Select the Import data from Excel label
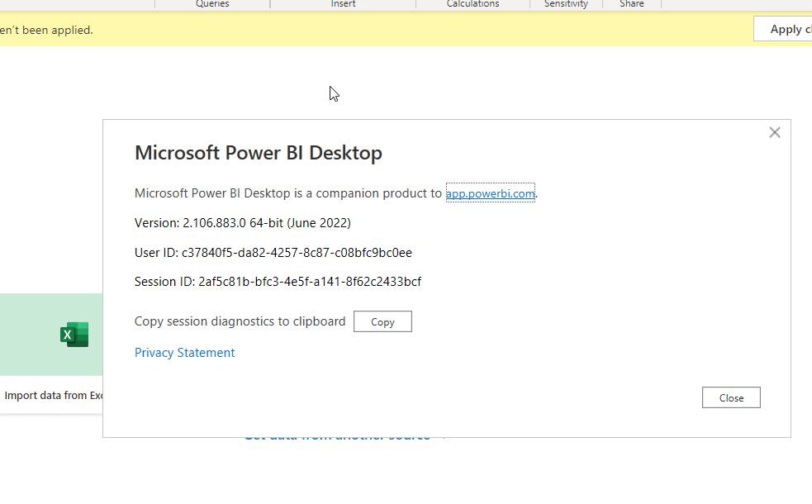This screenshot has width=812, height=504. click(x=54, y=395)
